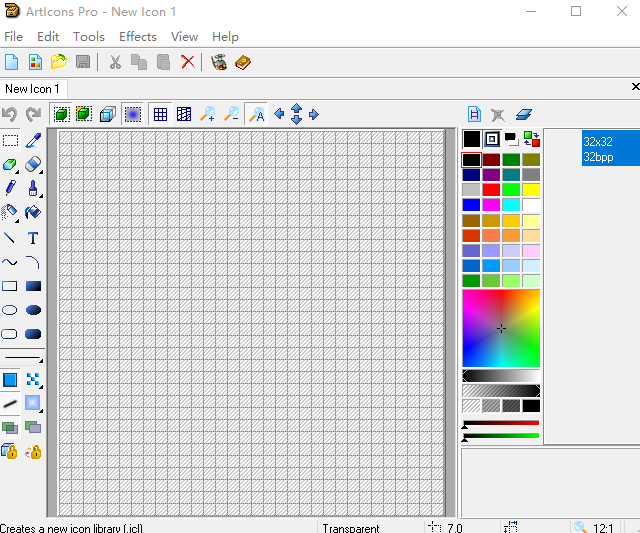Image resolution: width=640 pixels, height=533 pixels.
Task: Select the filled ellipse tool
Action: [33, 310]
